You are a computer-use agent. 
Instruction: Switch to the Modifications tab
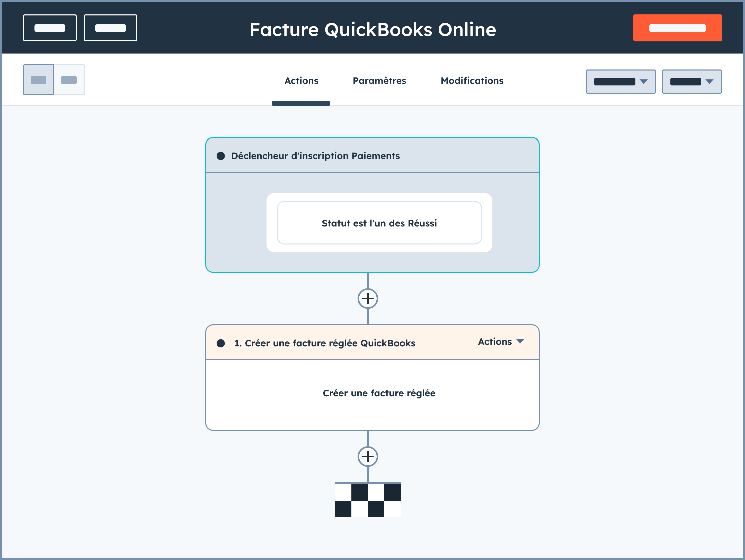(x=472, y=81)
